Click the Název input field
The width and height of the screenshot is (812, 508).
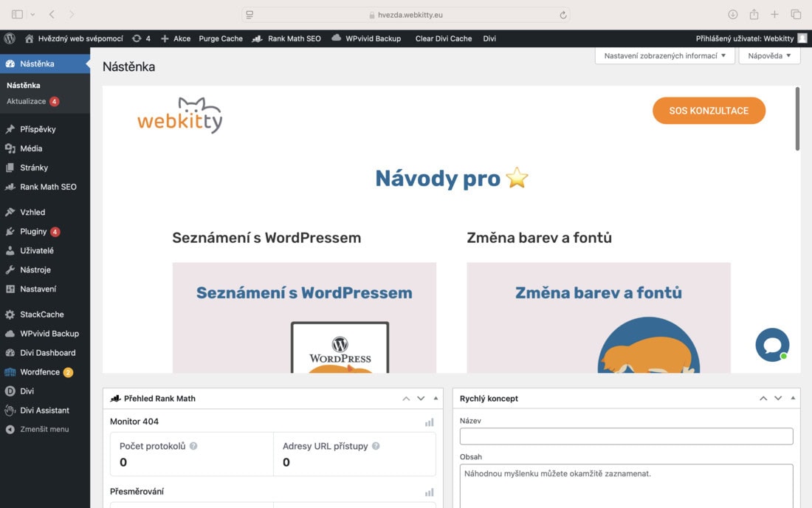[626, 436]
